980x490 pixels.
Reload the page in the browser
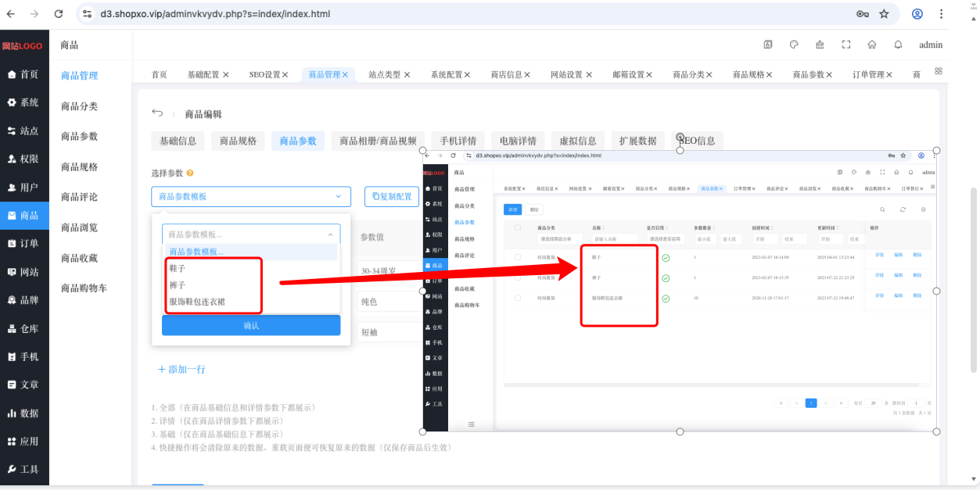[x=59, y=14]
